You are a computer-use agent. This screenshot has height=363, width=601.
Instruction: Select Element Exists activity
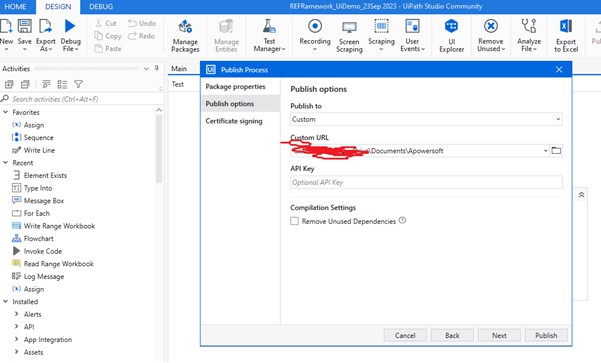[40, 176]
